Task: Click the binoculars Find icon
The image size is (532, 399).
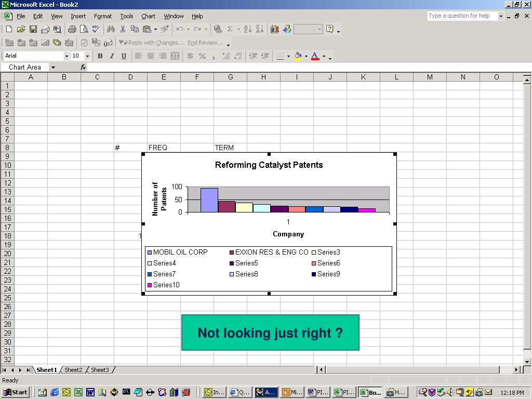Action: (x=111, y=29)
